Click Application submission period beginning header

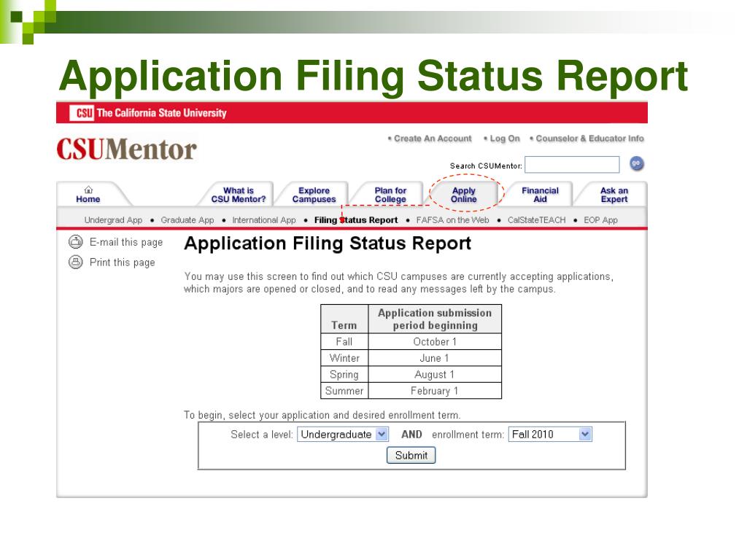tap(435, 319)
